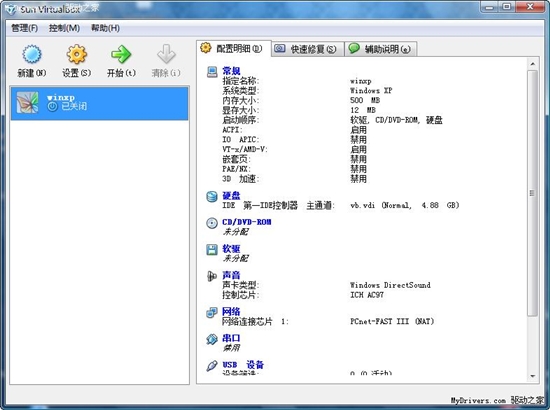Open Settings (设置) gear icon
The height and width of the screenshot is (410, 550).
click(x=76, y=54)
